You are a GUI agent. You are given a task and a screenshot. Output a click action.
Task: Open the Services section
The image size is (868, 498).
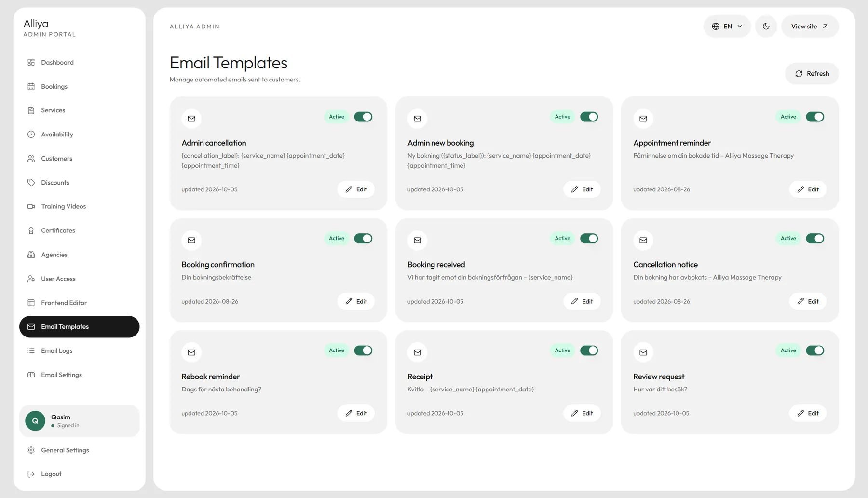(79, 110)
